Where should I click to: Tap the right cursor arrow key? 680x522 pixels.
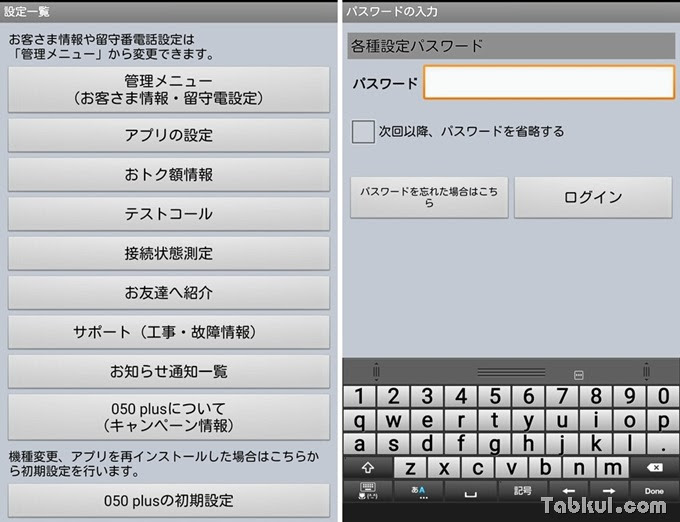click(x=609, y=491)
